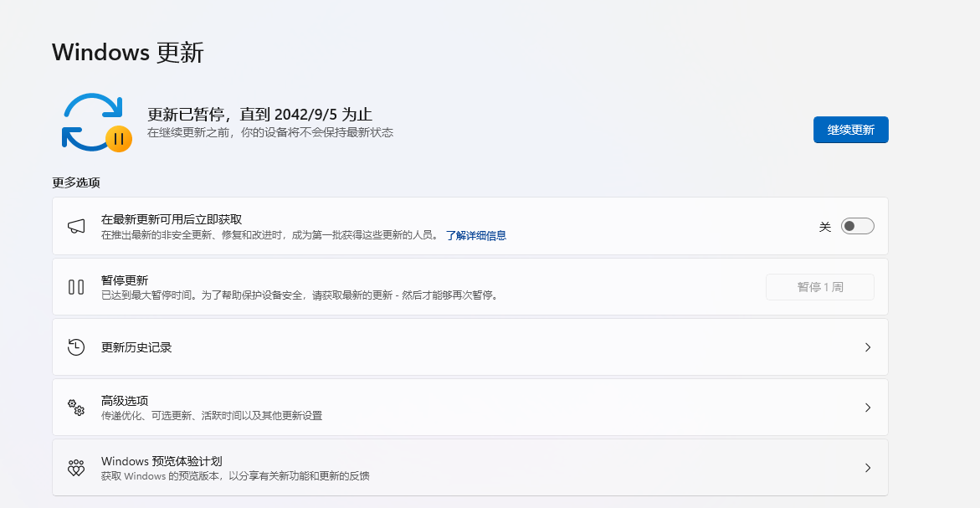
Task: Toggle 在最新更新可用后立即获取 switch
Action: click(857, 226)
